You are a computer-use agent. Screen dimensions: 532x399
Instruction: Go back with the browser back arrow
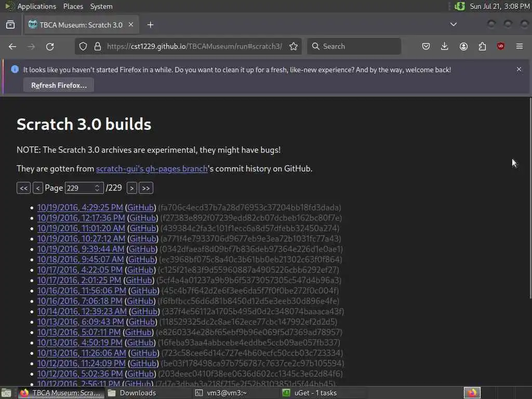click(12, 46)
